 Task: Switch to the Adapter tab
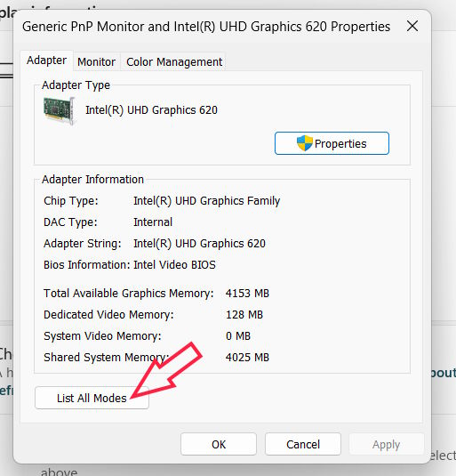(47, 61)
